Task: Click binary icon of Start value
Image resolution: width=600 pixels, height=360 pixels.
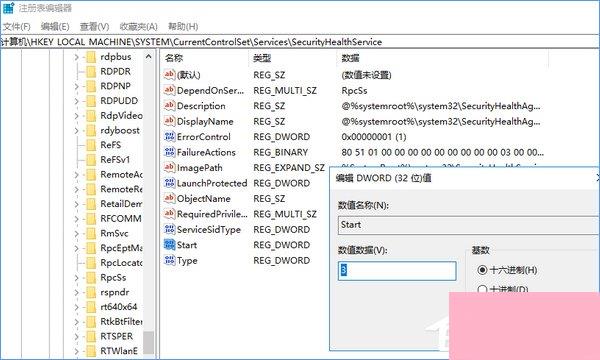Action: [x=169, y=244]
